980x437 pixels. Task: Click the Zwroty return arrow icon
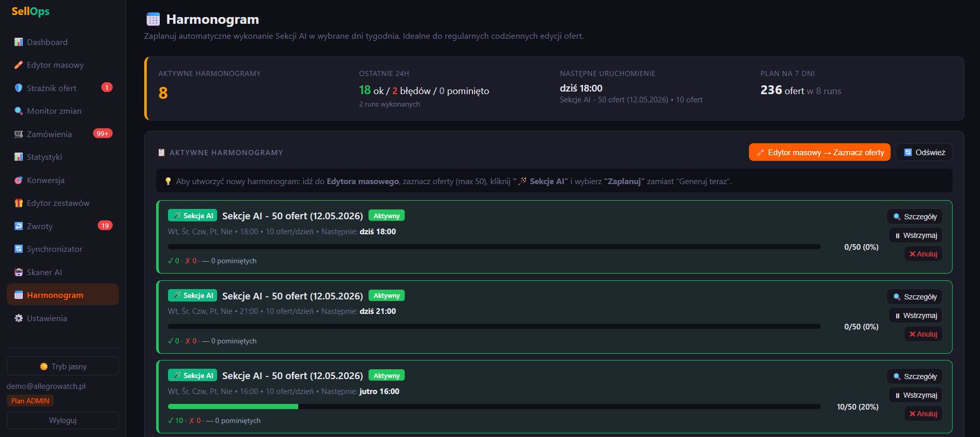pyautogui.click(x=19, y=226)
